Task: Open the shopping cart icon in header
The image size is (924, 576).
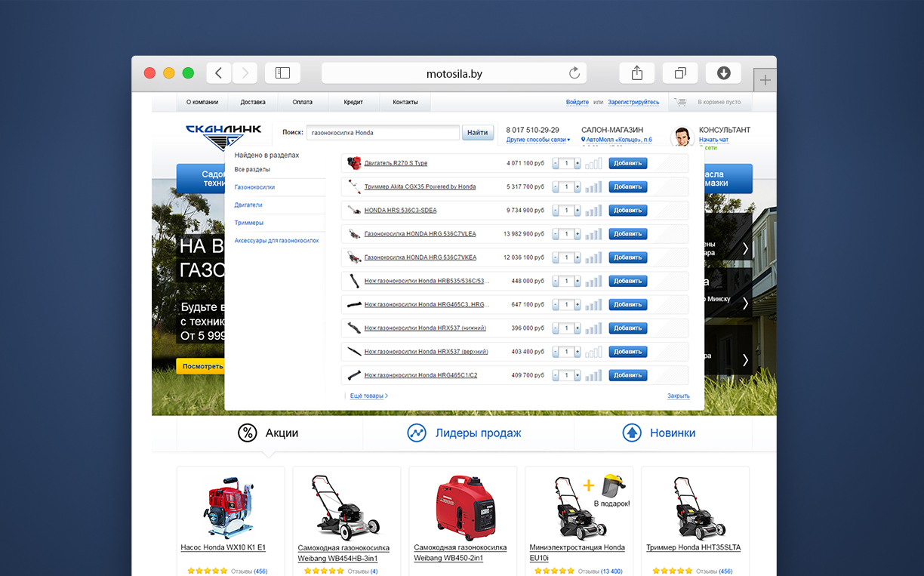Action: tap(681, 102)
